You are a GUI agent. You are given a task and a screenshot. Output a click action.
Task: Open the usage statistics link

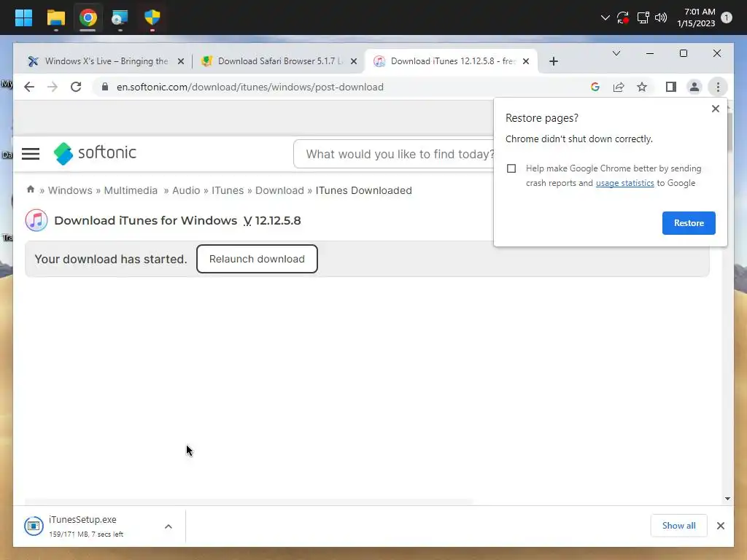(x=624, y=183)
